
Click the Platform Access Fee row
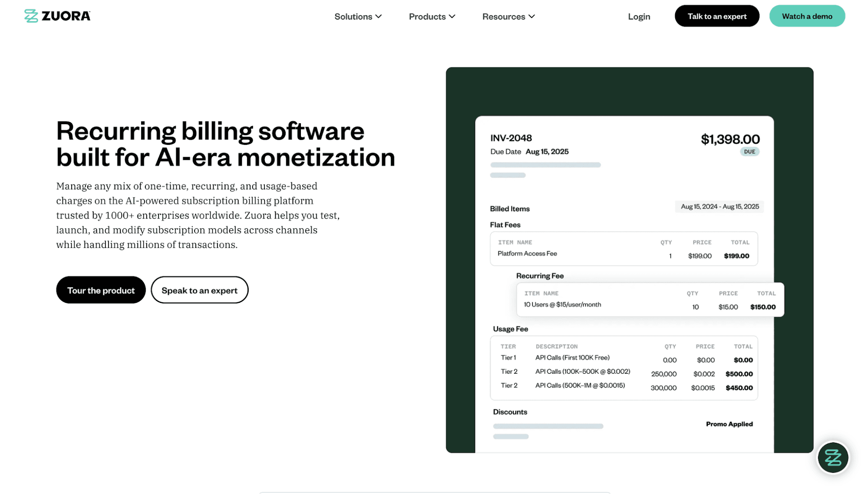(624, 255)
